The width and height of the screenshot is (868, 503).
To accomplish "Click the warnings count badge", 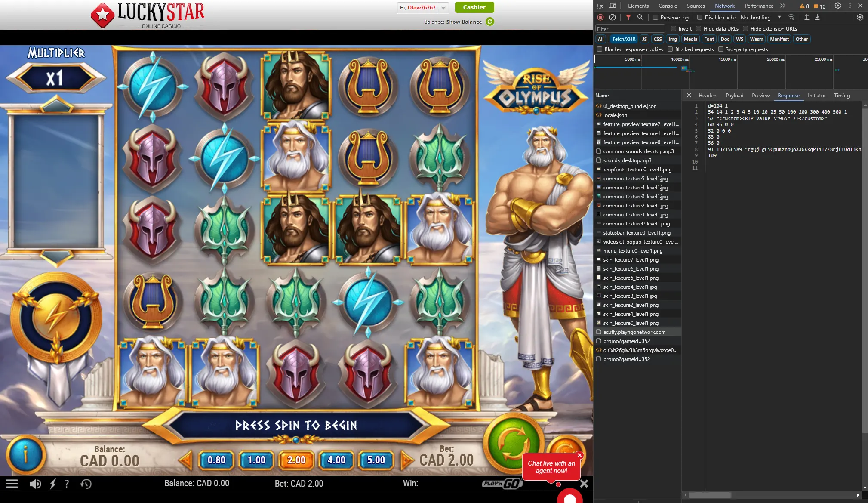I will pyautogui.click(x=804, y=6).
